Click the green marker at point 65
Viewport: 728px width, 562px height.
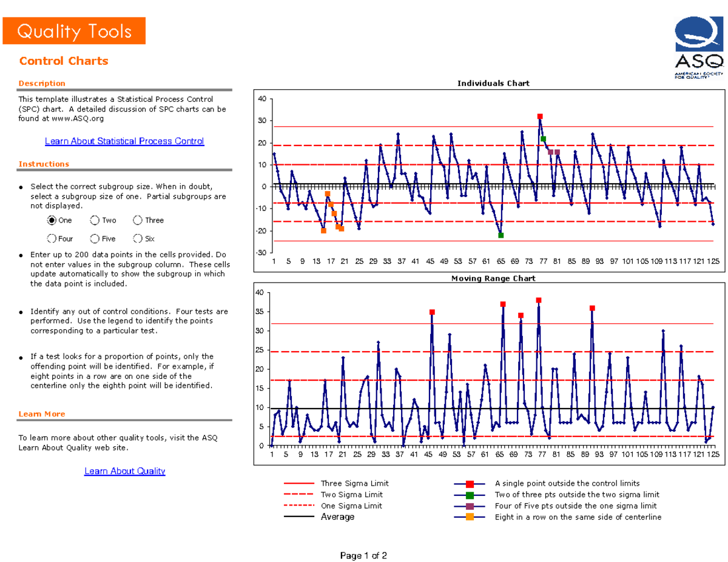pyautogui.click(x=500, y=235)
